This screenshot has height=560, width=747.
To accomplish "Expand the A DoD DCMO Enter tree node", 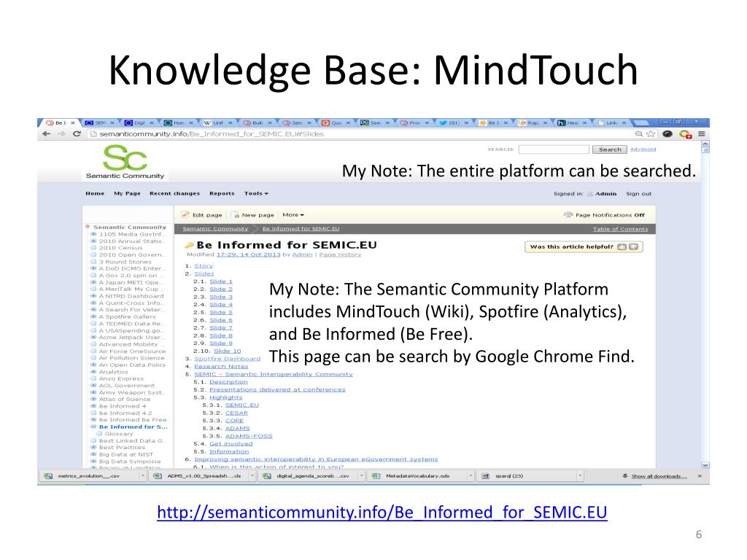I will pos(94,268).
